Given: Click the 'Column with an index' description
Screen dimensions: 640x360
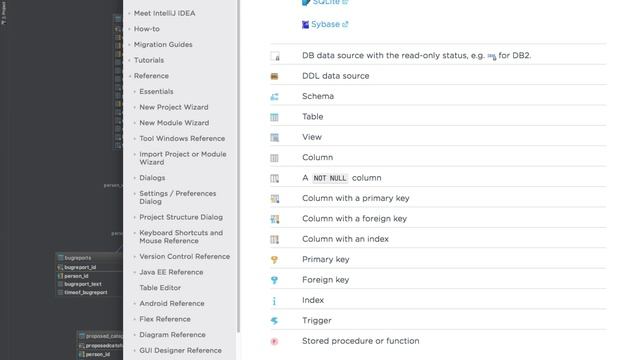Looking at the screenshot, I should pyautogui.click(x=345, y=239).
